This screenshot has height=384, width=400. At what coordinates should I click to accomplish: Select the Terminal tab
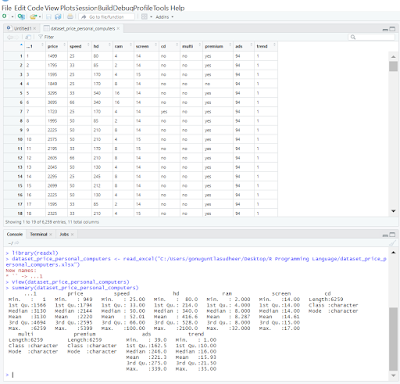39,234
